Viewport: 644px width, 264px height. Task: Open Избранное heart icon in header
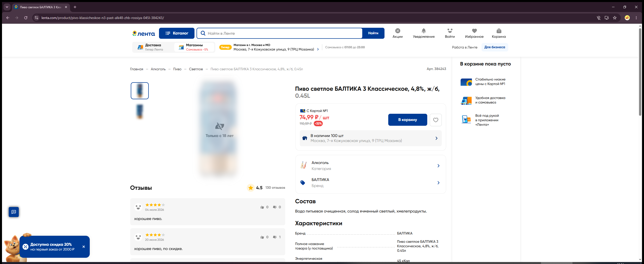[474, 33]
